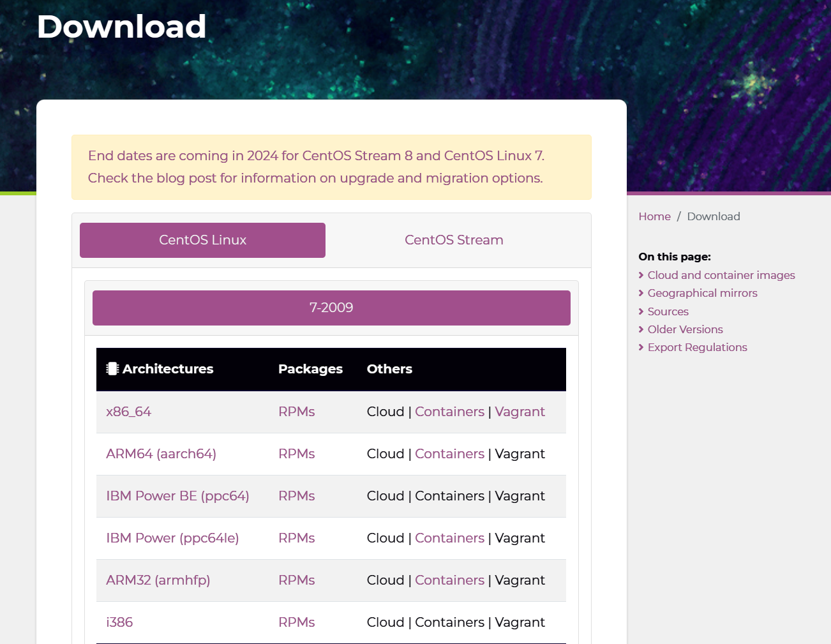Jump to Sources section

pos(668,311)
